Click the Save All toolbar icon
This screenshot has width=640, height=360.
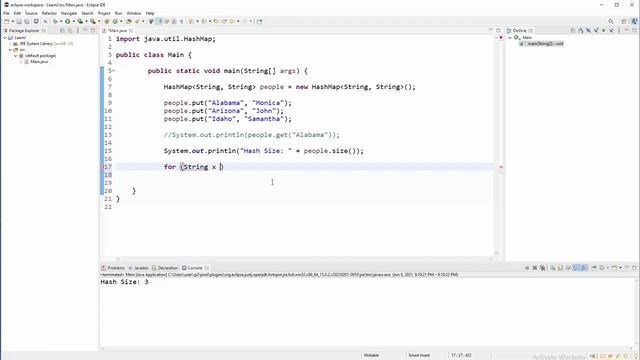click(x=27, y=21)
